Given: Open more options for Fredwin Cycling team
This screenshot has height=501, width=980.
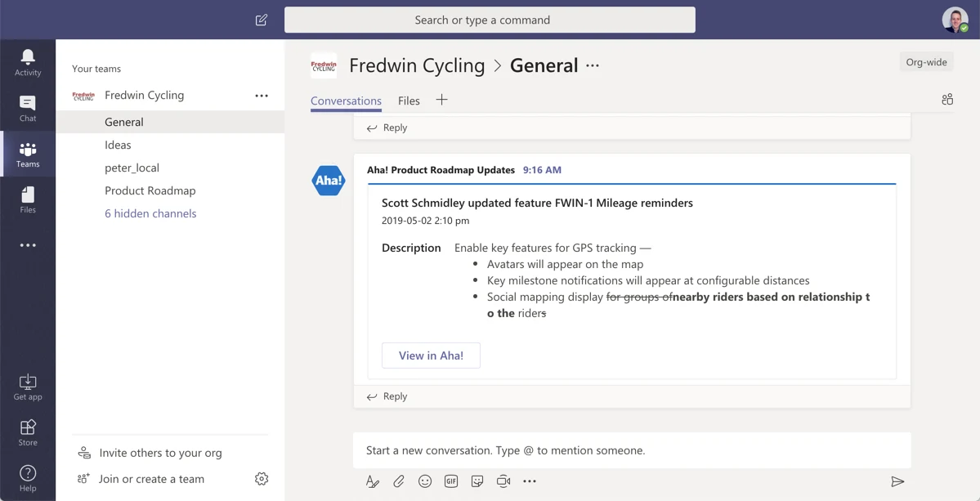Looking at the screenshot, I should click(x=262, y=95).
